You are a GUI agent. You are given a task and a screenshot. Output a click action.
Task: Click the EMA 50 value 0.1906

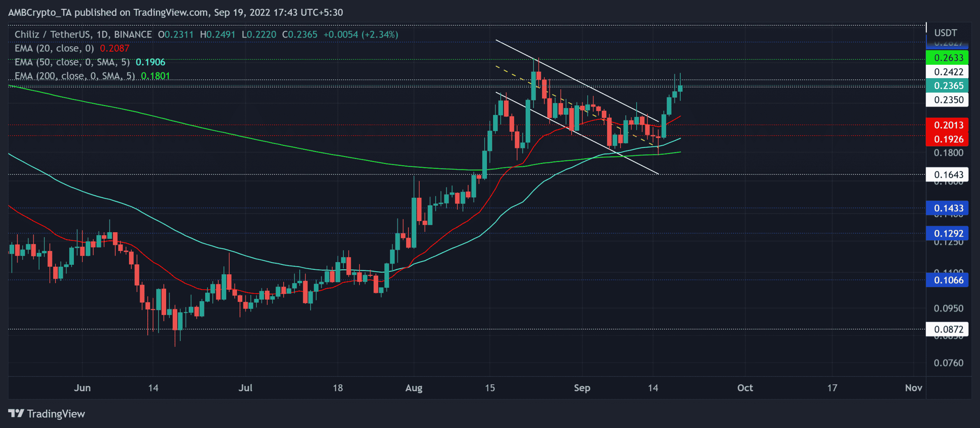point(150,62)
